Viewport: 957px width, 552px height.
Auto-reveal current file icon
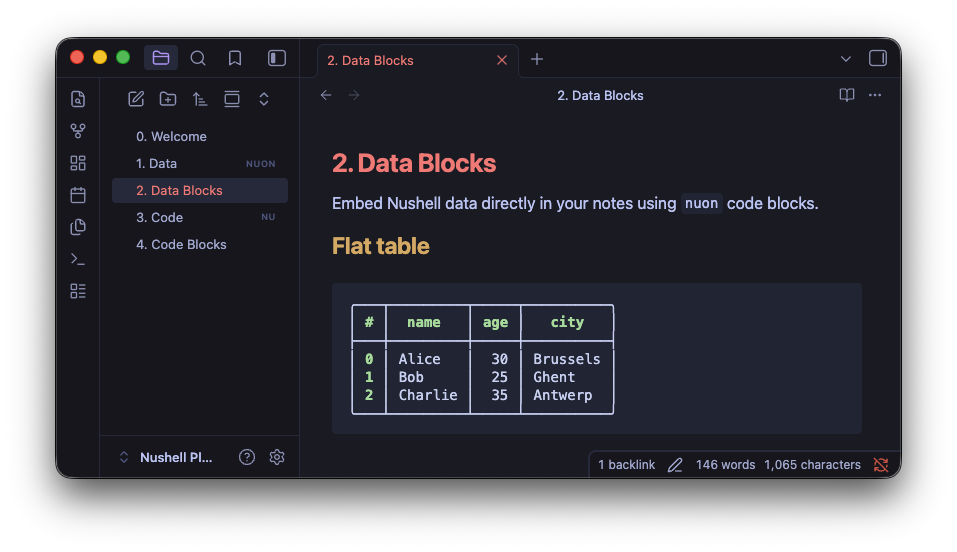tap(232, 99)
